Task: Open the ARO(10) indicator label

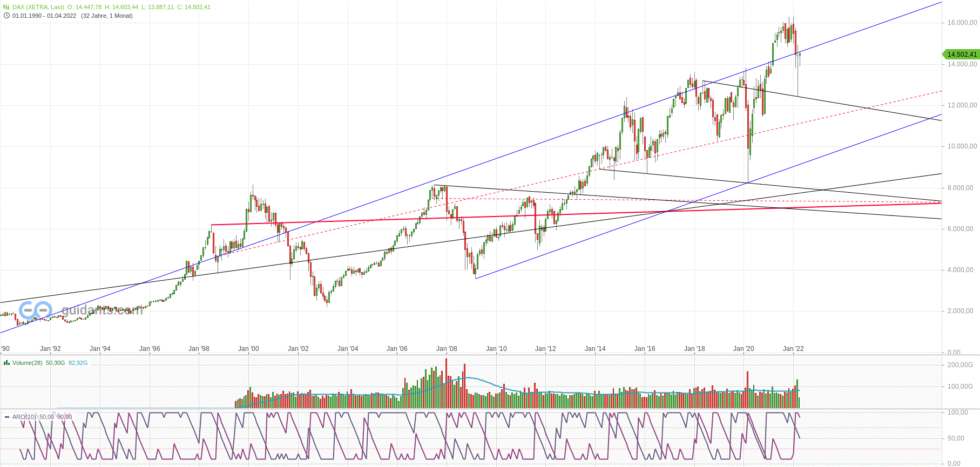Action: (x=24, y=417)
